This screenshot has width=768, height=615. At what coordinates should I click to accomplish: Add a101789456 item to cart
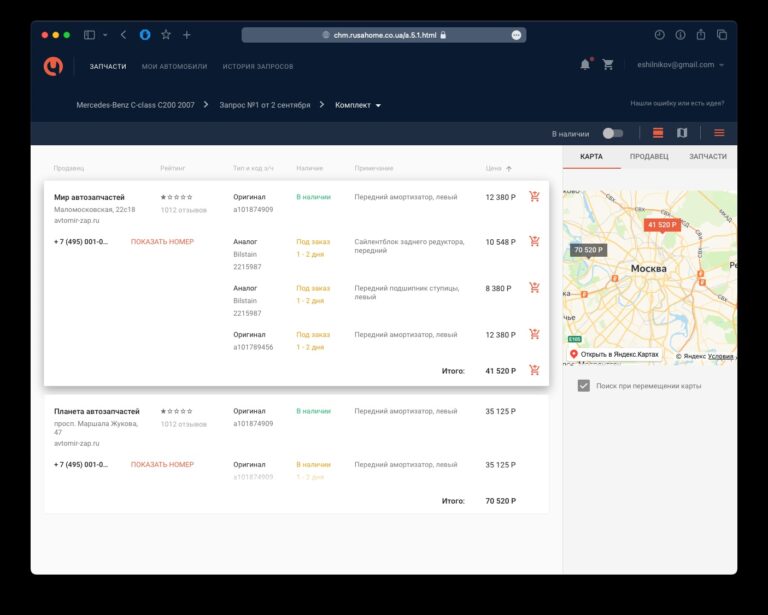coord(534,334)
